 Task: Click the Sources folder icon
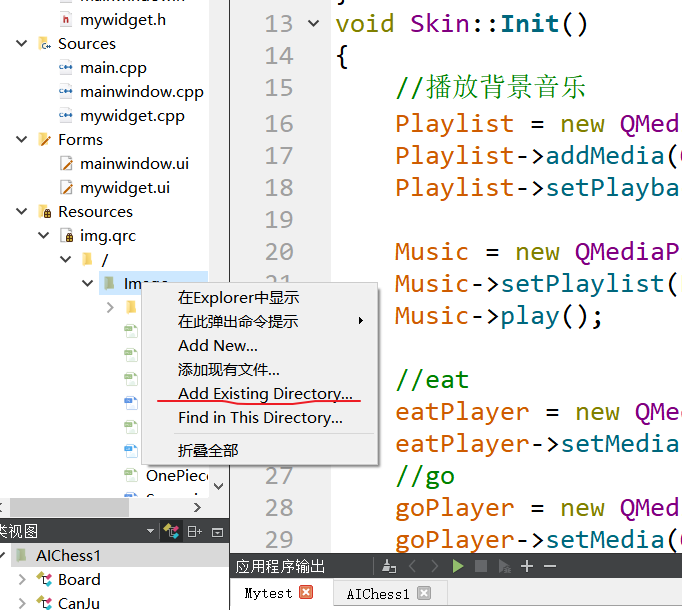44,44
